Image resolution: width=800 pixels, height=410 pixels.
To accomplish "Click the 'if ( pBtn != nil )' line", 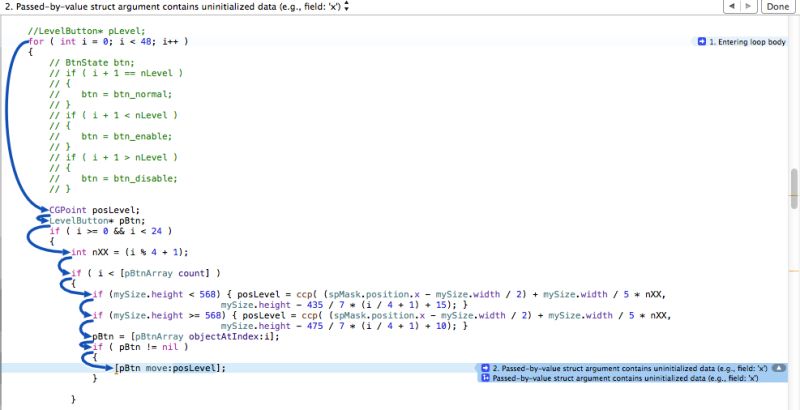I will (x=140, y=347).
